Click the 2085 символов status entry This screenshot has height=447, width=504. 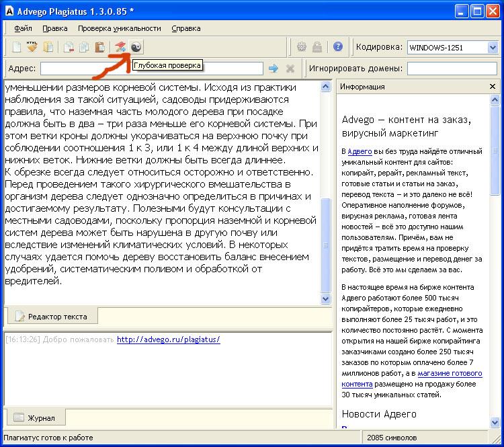click(392, 438)
